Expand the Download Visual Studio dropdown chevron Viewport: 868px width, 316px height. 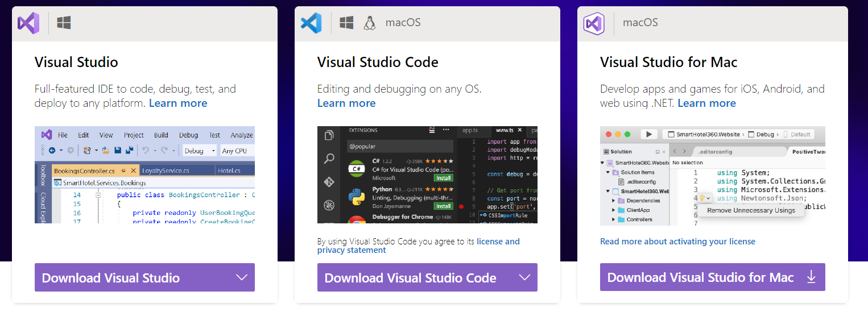coord(241,277)
